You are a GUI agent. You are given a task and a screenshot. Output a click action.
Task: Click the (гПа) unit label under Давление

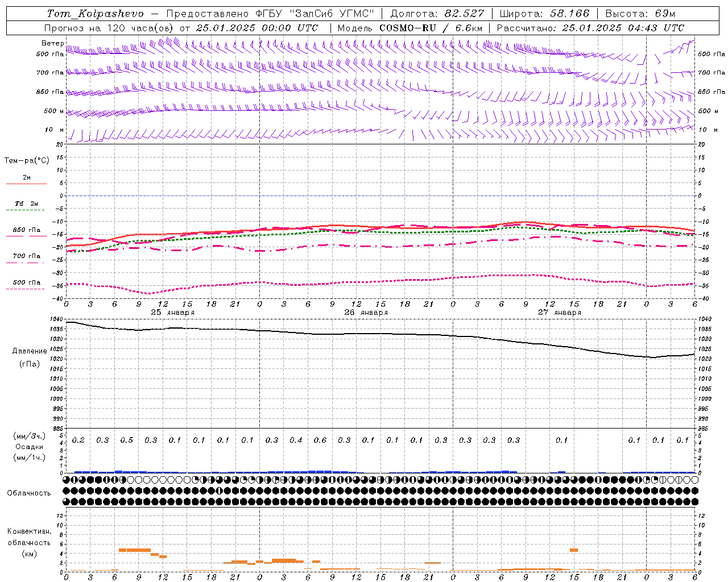pos(30,364)
